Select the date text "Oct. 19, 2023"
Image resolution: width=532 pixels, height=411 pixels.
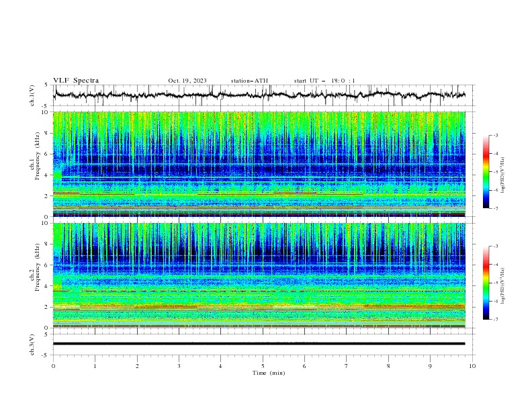tap(187, 81)
